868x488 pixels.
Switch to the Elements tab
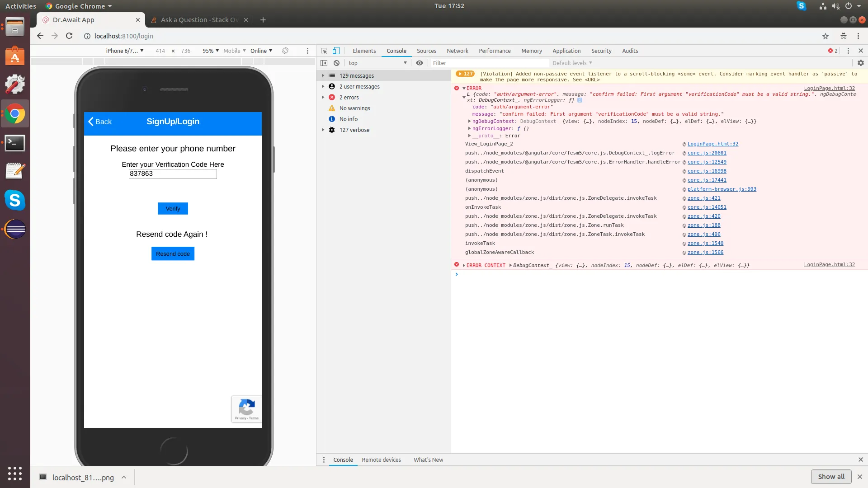coord(364,51)
